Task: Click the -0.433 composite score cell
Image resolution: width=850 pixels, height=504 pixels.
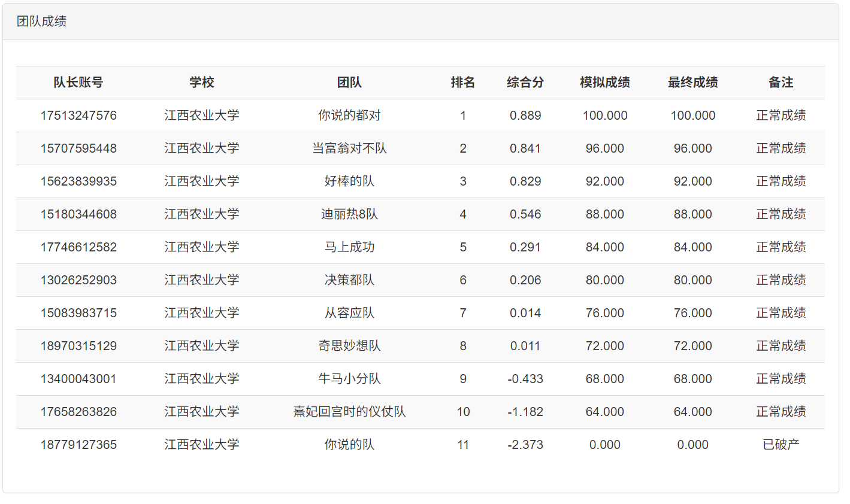Action: 525,379
